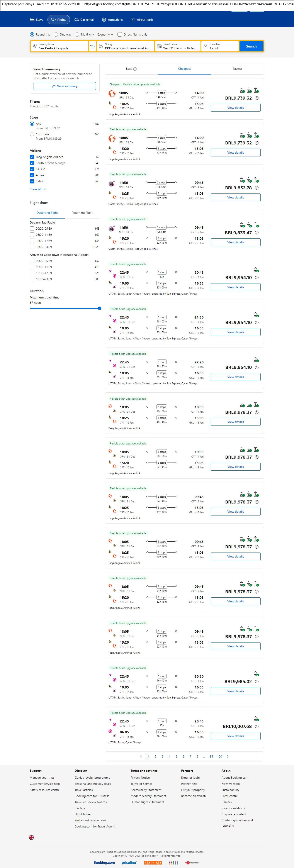Open the Economy cabin class dropdown
This screenshot has height=868, width=294.
(105, 34)
